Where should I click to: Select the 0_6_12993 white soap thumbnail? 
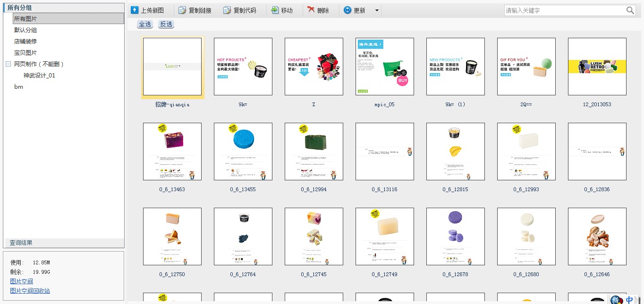pos(526,152)
